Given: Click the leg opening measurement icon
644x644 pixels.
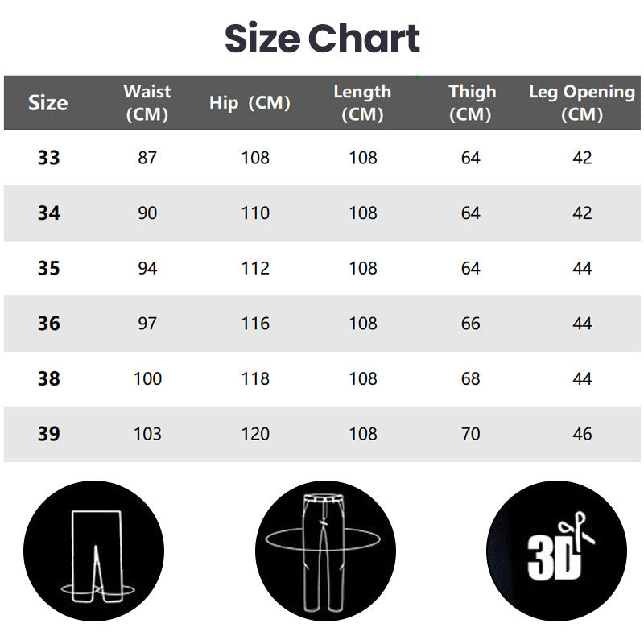Looking at the screenshot, I should [x=93, y=551].
